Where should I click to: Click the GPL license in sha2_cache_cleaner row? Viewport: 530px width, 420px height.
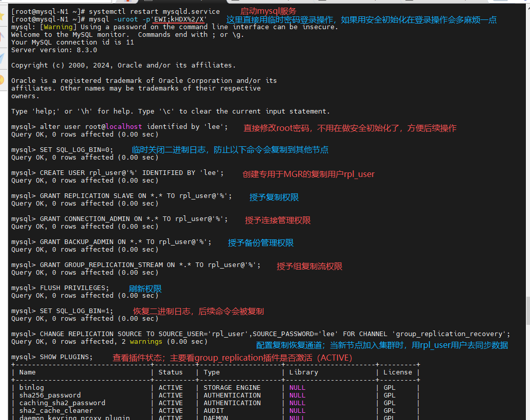(389, 411)
